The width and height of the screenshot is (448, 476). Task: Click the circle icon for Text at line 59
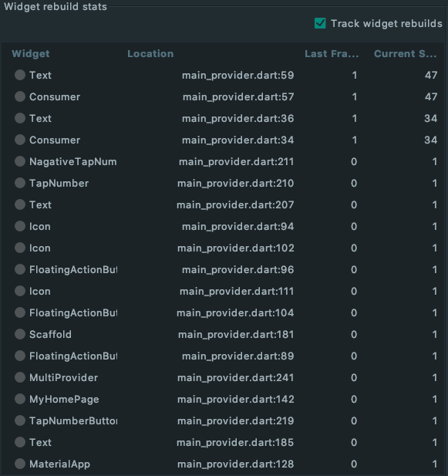pos(20,75)
